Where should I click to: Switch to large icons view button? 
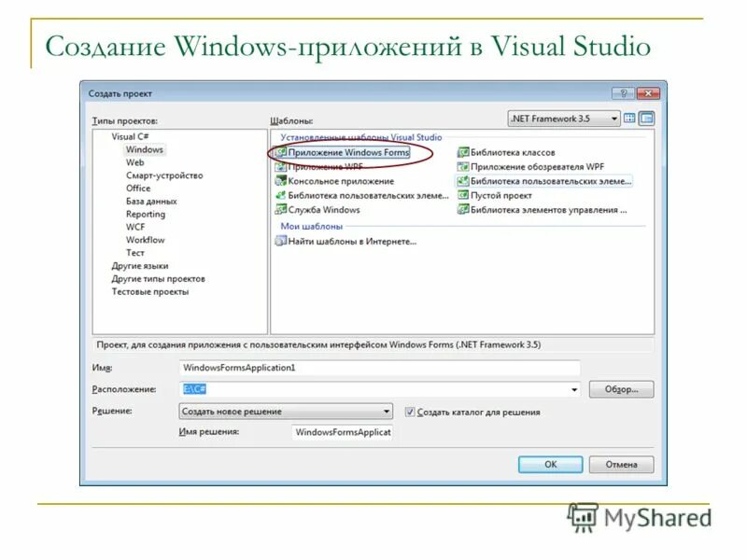click(x=629, y=119)
